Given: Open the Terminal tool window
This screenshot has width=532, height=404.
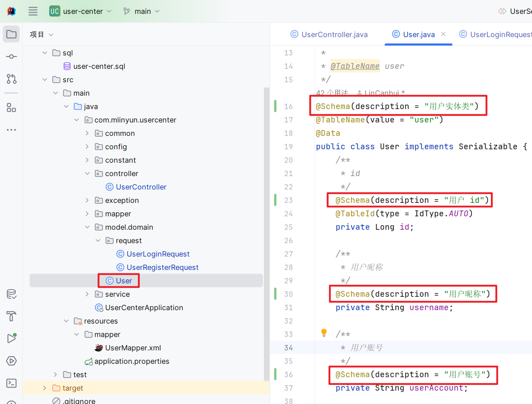Looking at the screenshot, I should coord(11,383).
